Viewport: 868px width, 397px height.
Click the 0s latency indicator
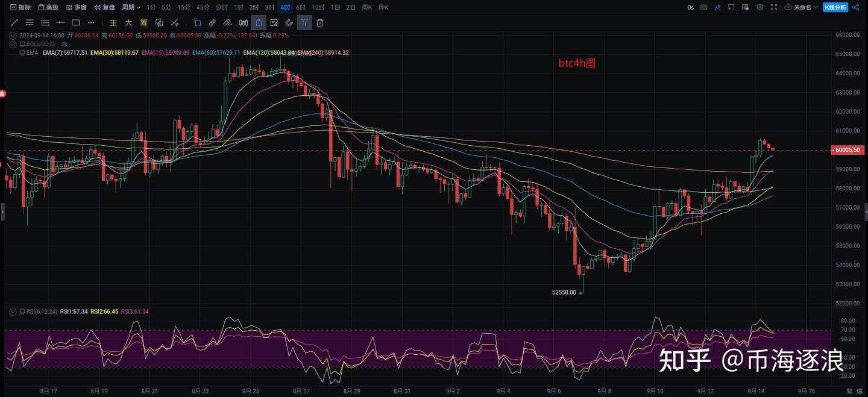[x=690, y=7]
